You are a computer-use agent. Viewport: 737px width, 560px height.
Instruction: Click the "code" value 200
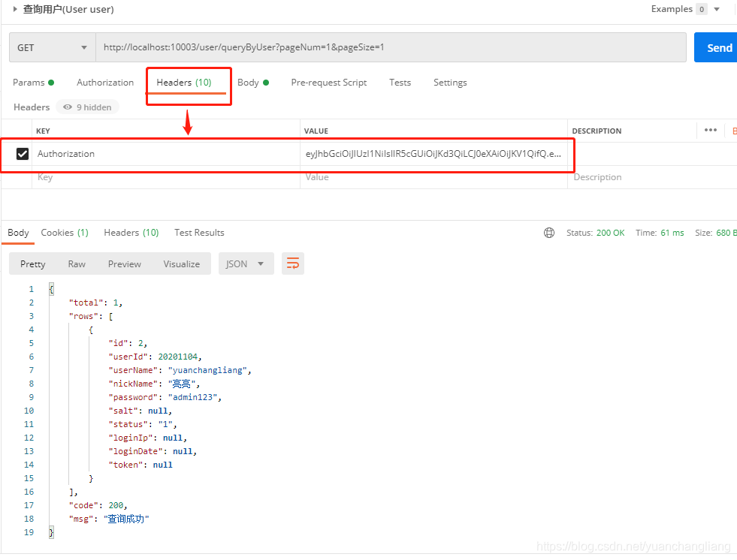[x=116, y=505]
